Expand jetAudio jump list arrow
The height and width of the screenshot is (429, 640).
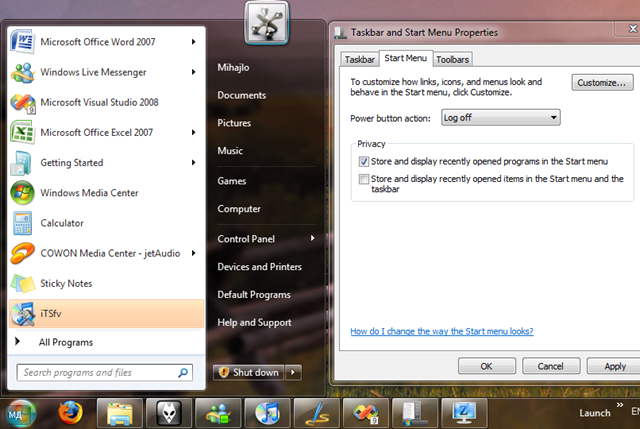[x=193, y=253]
